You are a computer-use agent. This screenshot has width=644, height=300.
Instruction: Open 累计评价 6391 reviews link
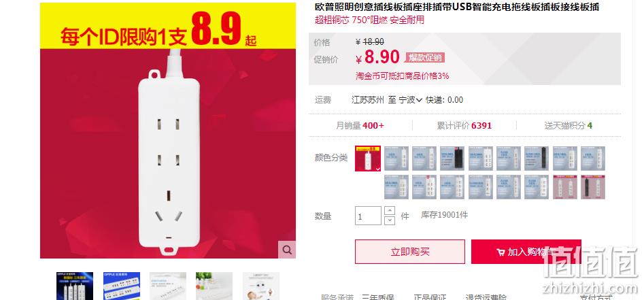pos(464,126)
